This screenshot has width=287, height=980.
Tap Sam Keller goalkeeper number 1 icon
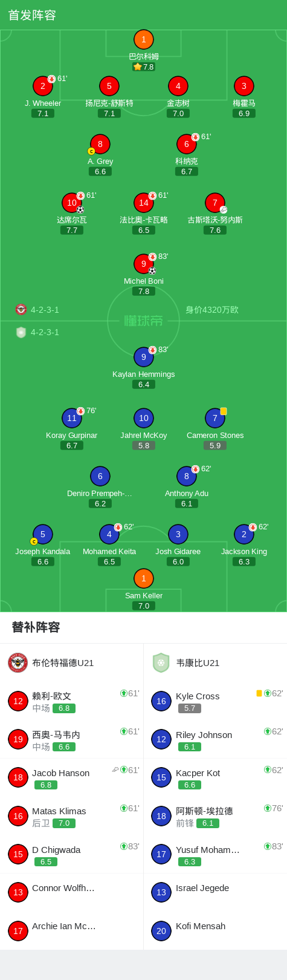pyautogui.click(x=144, y=578)
